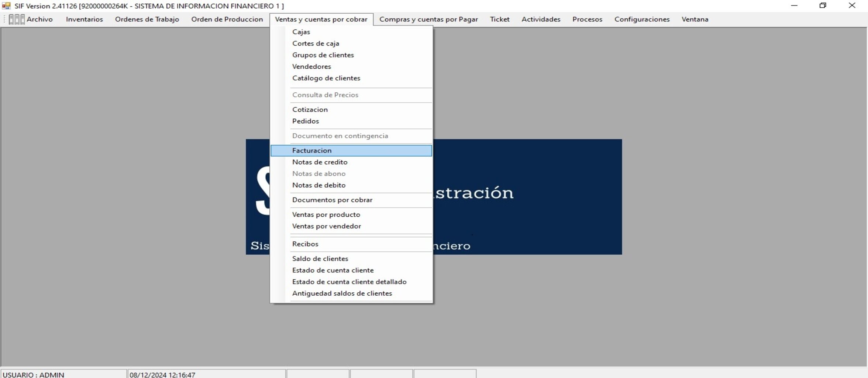Collapse the Ventas y cuentas por cobrar menu
868x378 pixels.
point(321,19)
